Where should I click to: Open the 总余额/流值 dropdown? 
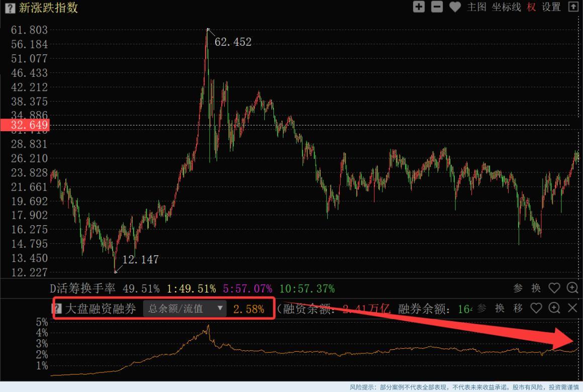coord(184,309)
